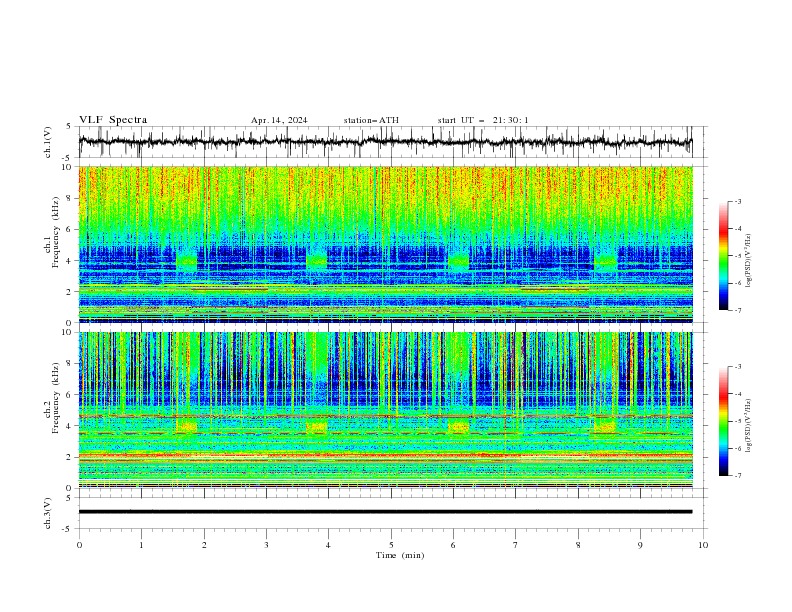Click the ch.1 voltage waveform trace

[x=385, y=142]
